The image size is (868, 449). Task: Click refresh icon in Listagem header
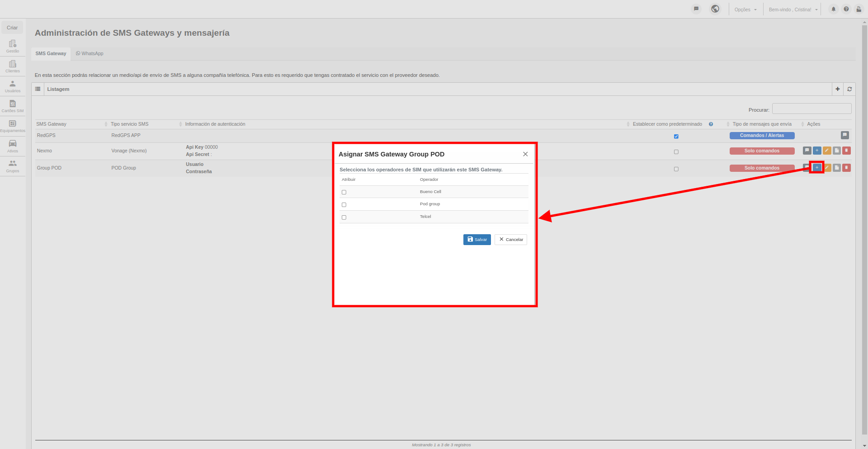(x=849, y=89)
